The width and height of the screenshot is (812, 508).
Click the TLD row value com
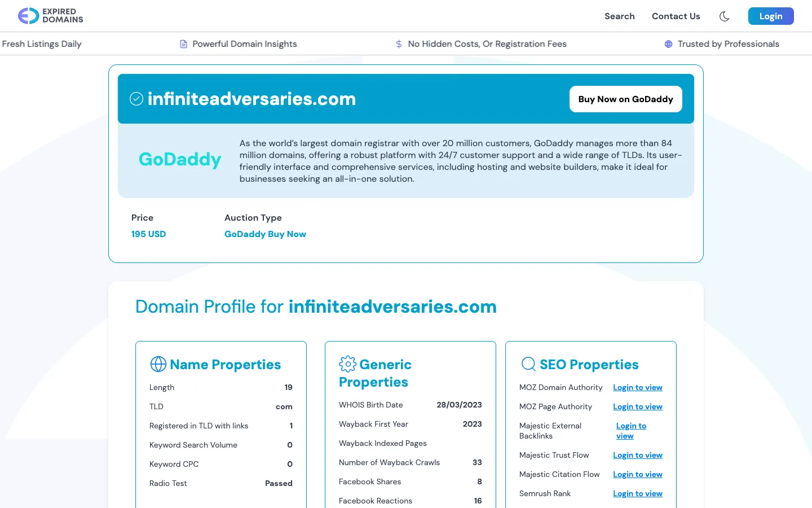click(x=284, y=407)
